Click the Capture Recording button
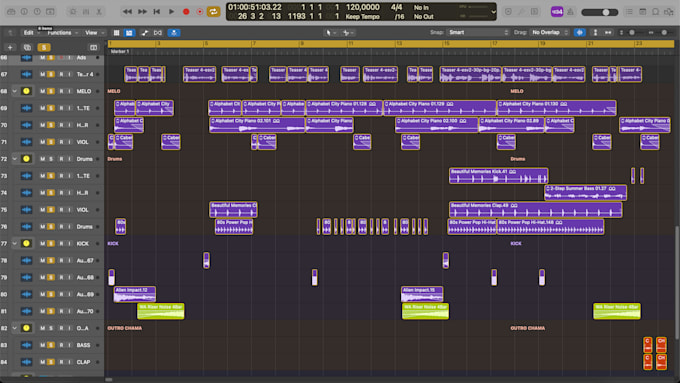Viewport: 680px width, 383px height. pos(199,12)
